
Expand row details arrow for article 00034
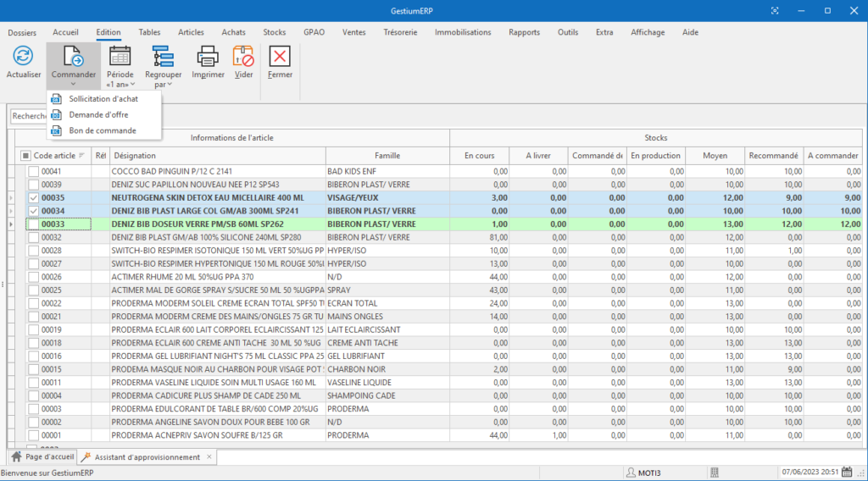[11, 211]
